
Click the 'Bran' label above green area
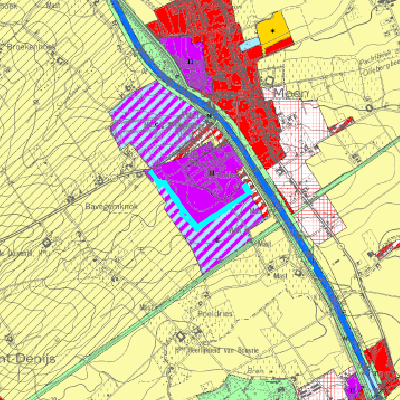pos(256,371)
